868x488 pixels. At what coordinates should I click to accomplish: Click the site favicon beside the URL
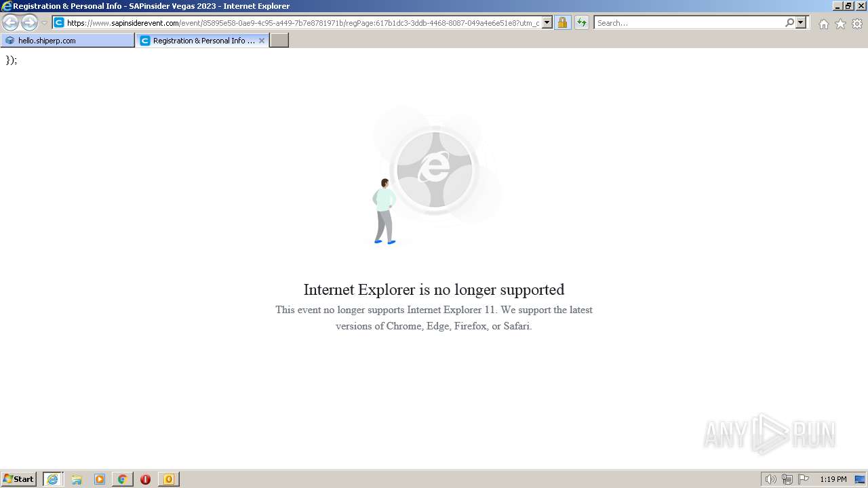59,23
